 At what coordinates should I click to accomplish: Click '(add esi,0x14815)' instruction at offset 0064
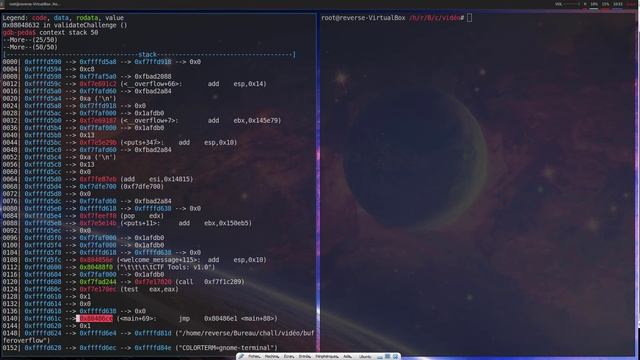click(x=157, y=179)
